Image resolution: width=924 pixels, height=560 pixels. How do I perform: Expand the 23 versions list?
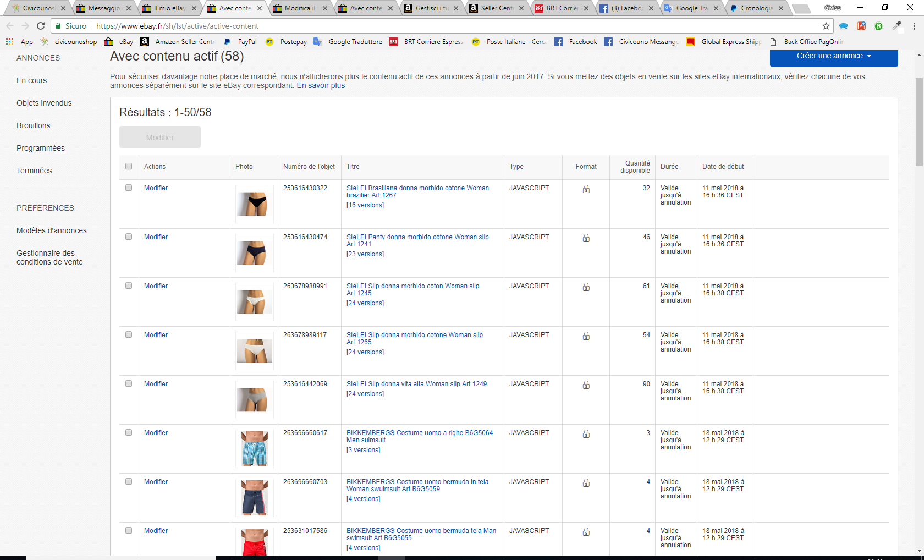point(365,254)
